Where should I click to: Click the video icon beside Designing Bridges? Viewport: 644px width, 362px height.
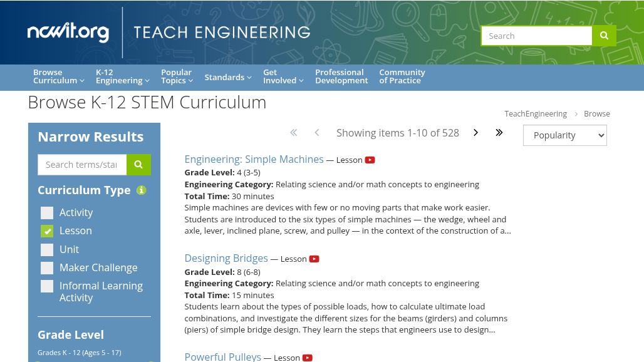(x=314, y=259)
